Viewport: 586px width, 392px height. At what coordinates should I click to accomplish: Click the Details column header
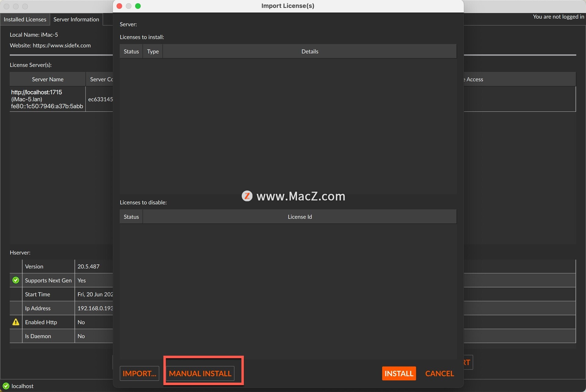(x=309, y=51)
